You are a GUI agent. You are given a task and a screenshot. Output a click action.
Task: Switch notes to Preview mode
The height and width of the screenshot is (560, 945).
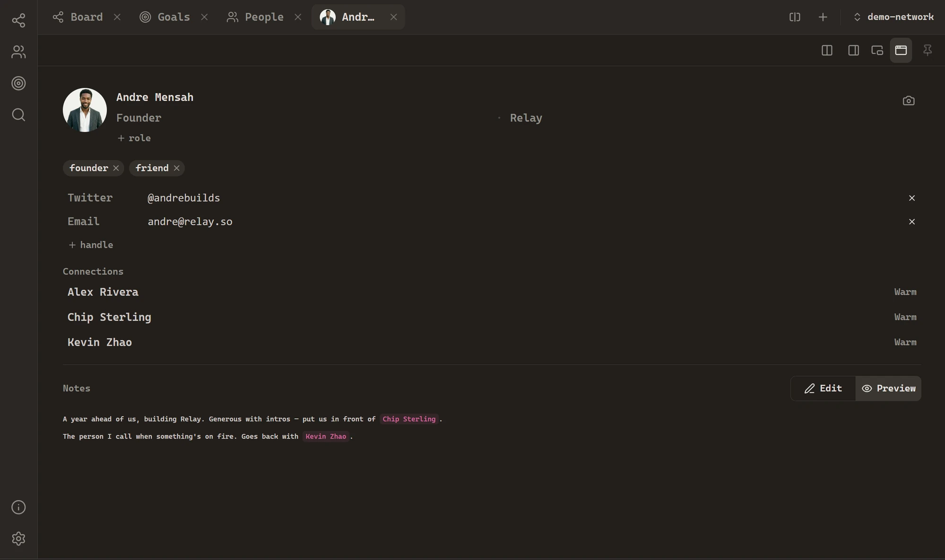click(x=888, y=388)
